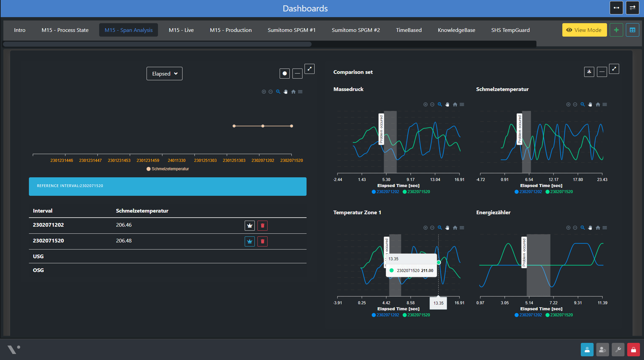
Task: Switch to the M15 - Production tab
Action: (231, 30)
